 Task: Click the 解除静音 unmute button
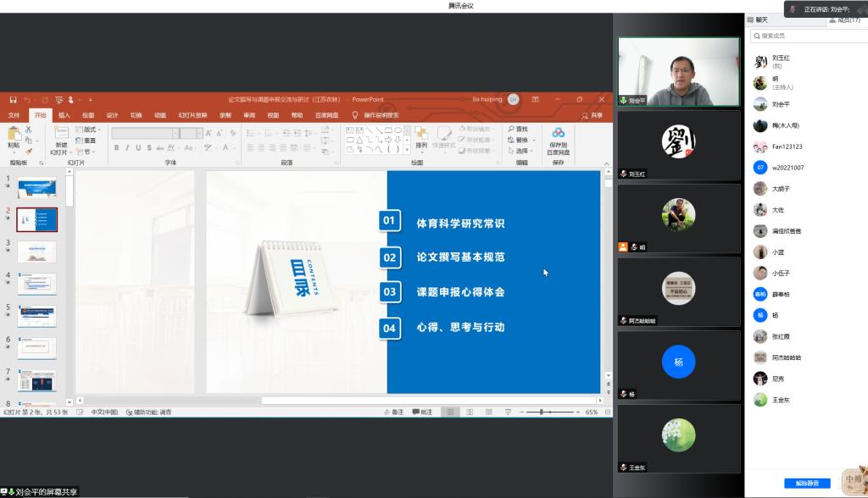[x=807, y=483]
